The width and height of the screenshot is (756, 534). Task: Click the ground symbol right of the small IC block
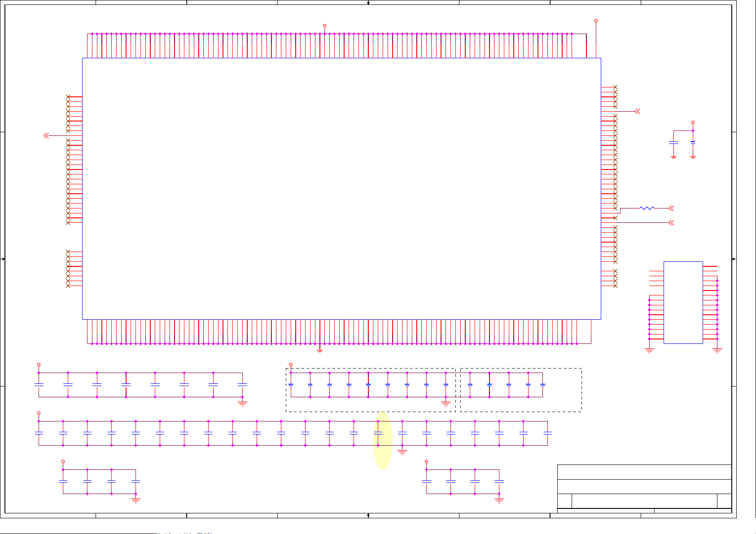click(717, 351)
